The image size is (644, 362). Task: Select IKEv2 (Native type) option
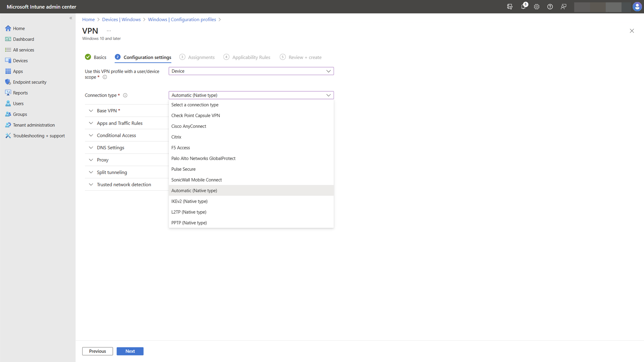coord(189,201)
